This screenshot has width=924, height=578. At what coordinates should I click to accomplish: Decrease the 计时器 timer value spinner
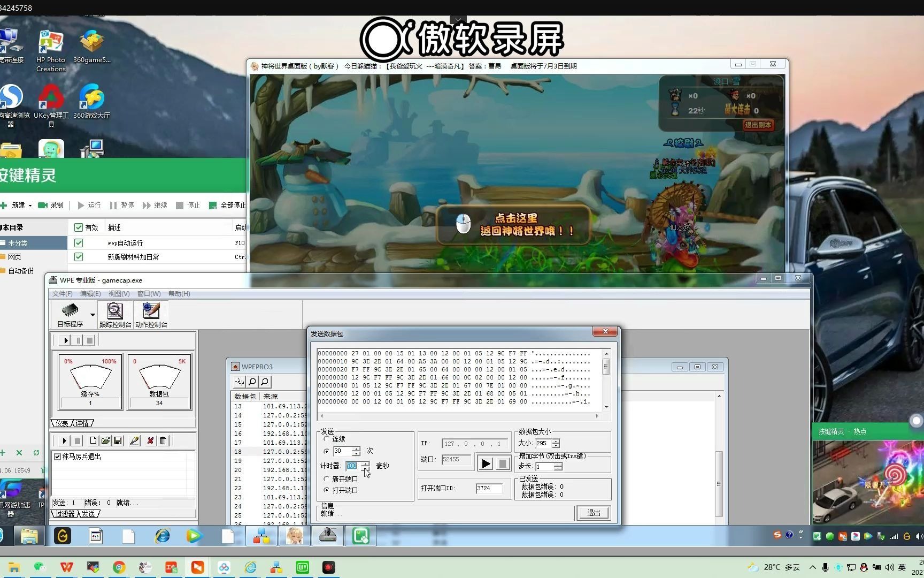(365, 468)
